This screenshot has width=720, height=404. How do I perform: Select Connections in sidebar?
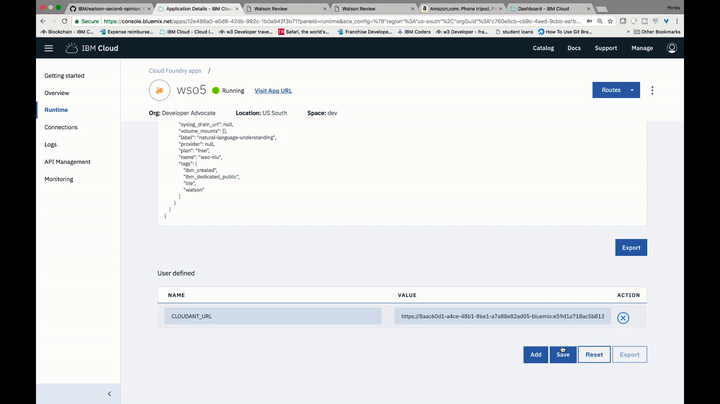(61, 127)
